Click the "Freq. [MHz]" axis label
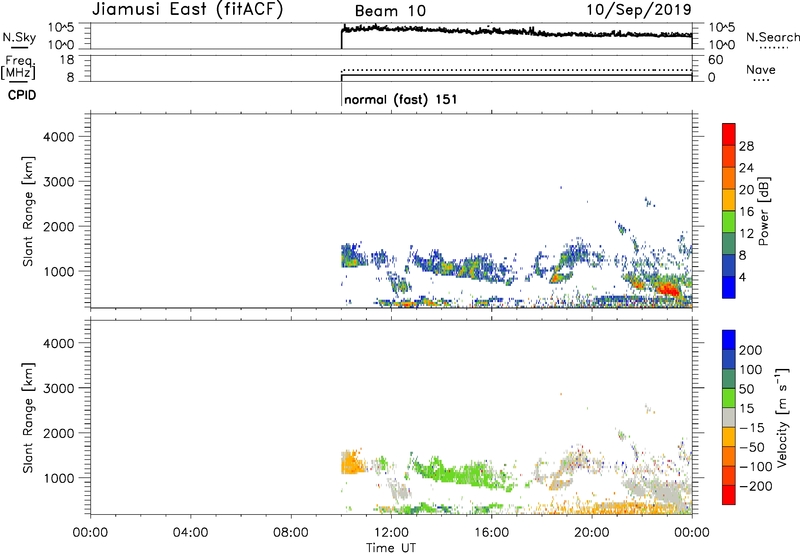Image resolution: width=800 pixels, height=554 pixels. [x=18, y=67]
